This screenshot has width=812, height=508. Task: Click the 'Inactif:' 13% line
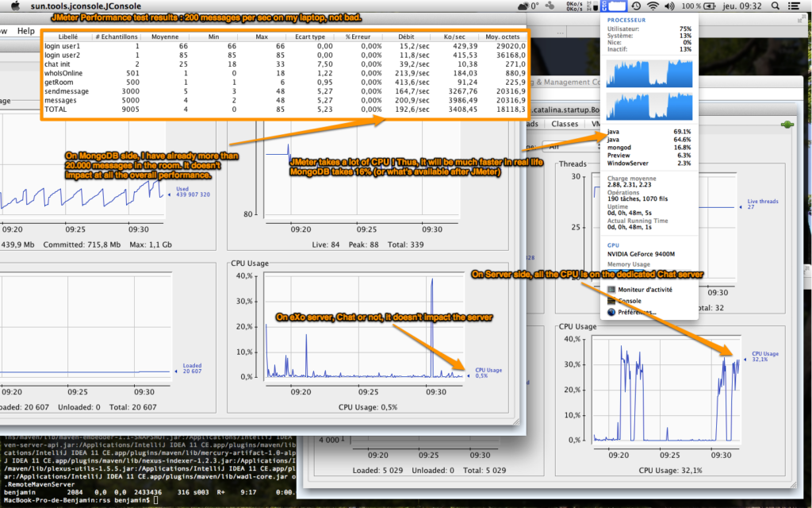click(649, 49)
